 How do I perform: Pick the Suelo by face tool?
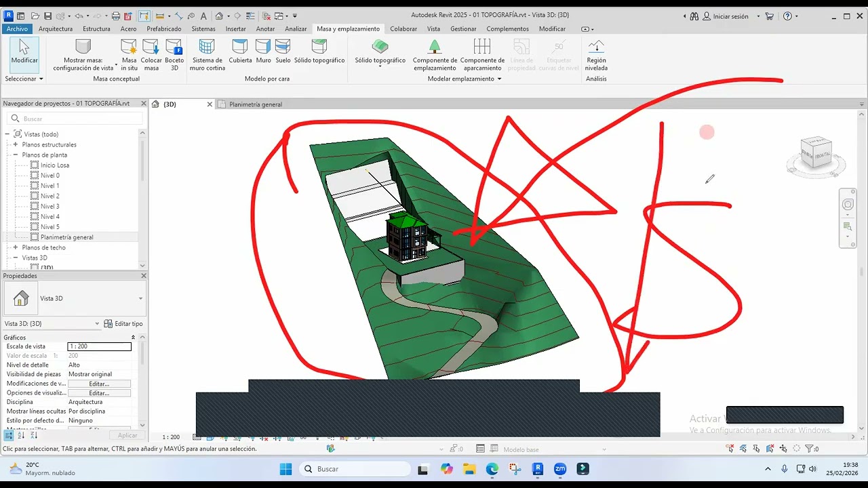pyautogui.click(x=283, y=52)
